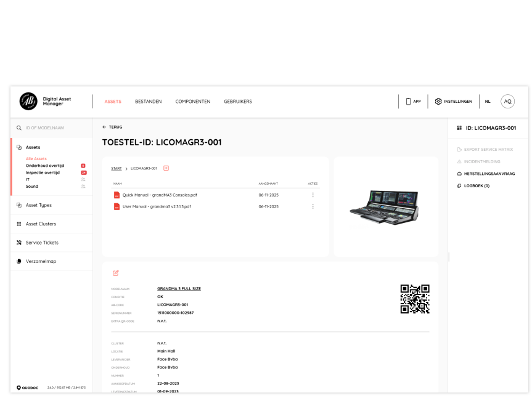This screenshot has width=532, height=409.
Task: Open the BESTANDEN tab
Action: (149, 102)
